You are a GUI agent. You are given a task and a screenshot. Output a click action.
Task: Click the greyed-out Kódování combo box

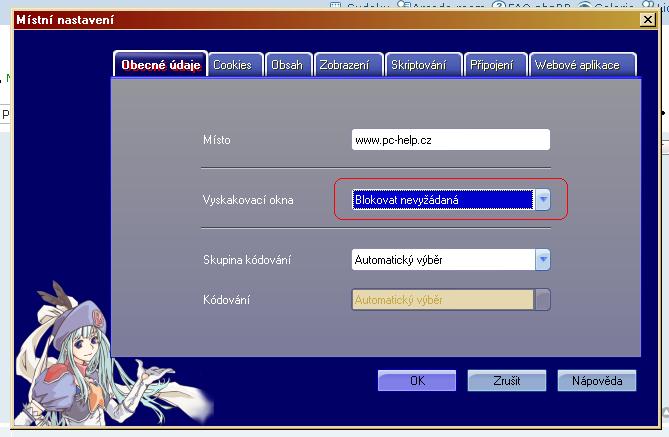450,300
